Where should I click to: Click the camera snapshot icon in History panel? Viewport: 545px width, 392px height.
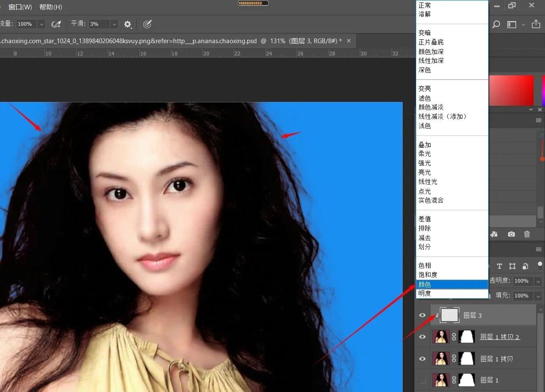point(511,234)
